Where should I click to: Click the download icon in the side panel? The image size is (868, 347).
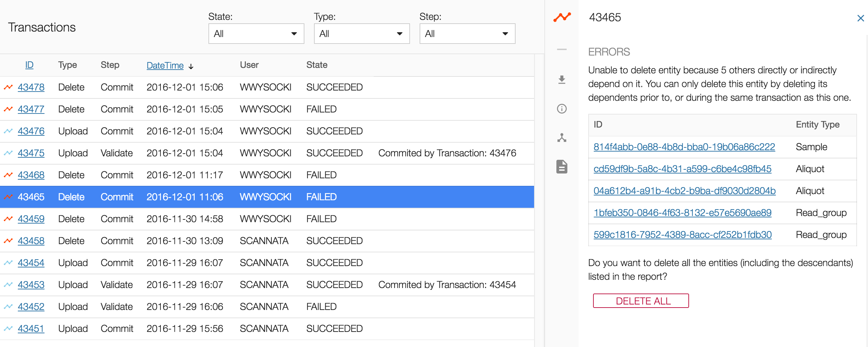[x=562, y=80]
